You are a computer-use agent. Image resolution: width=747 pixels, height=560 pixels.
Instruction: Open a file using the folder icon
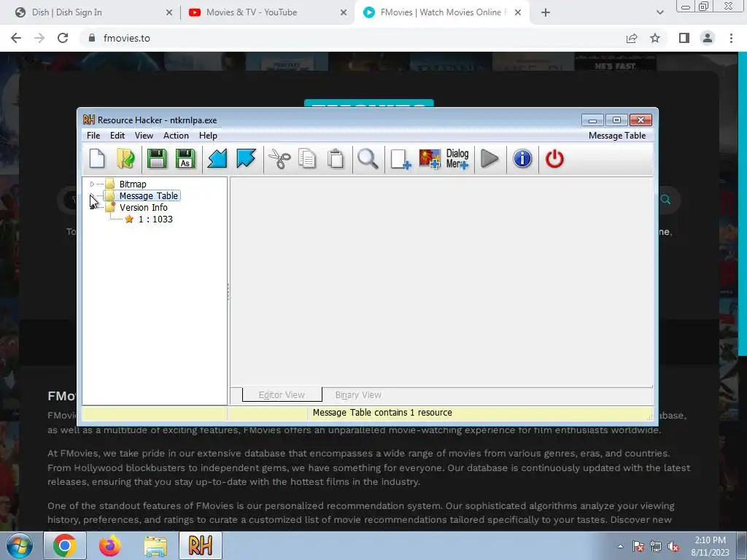coord(125,158)
